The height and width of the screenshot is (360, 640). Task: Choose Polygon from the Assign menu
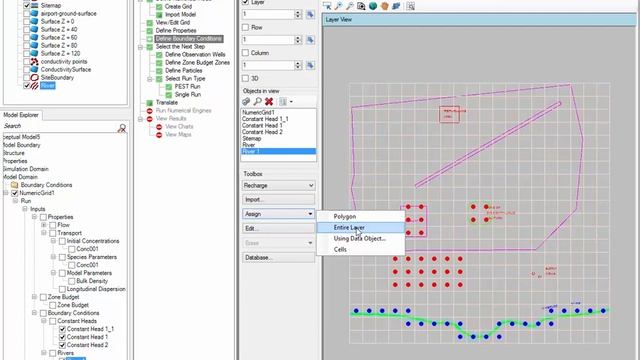(361, 217)
